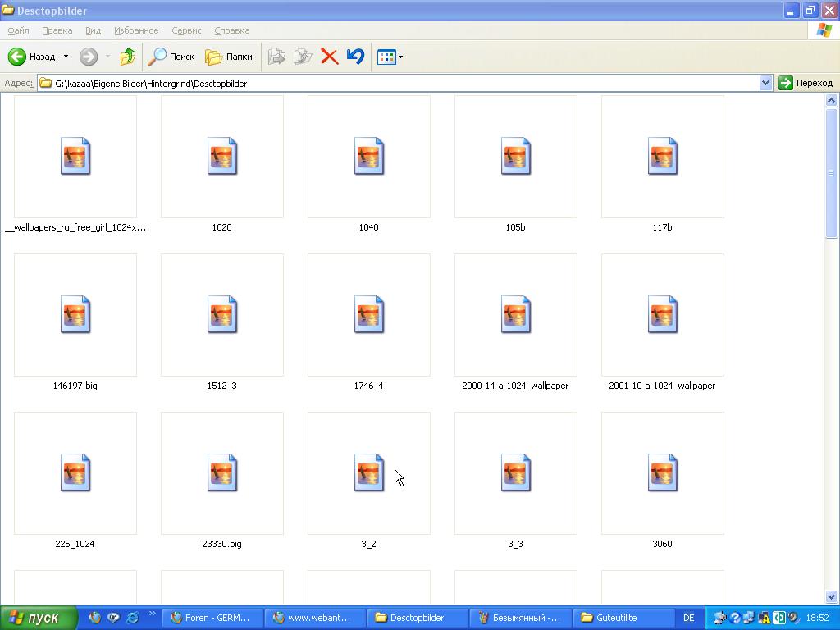
Task: Expand the address bar dropdown arrow
Action: [x=765, y=83]
